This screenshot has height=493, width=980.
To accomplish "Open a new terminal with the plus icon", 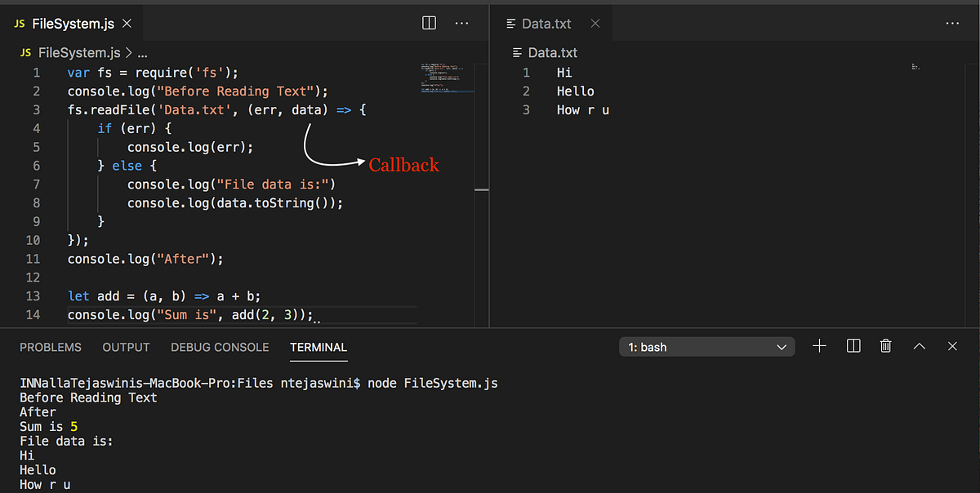I will [x=819, y=346].
